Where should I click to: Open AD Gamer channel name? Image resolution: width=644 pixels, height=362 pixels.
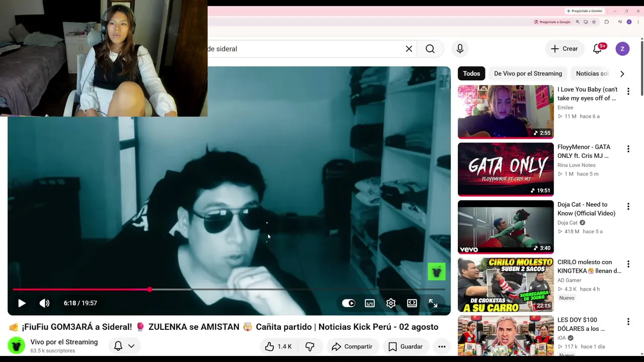569,280
